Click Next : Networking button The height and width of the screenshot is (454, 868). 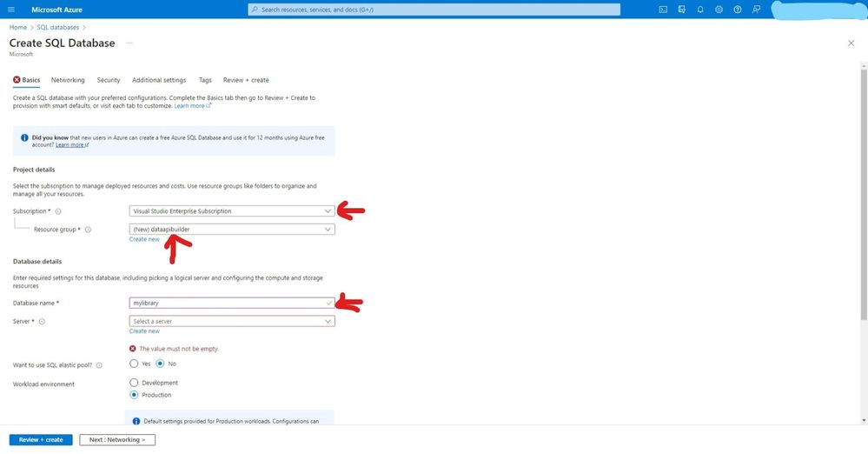point(117,439)
